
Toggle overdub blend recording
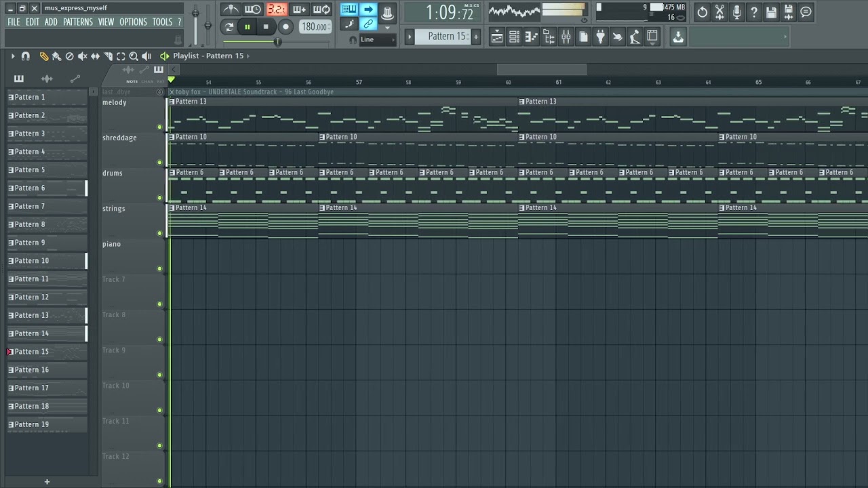[x=299, y=9]
